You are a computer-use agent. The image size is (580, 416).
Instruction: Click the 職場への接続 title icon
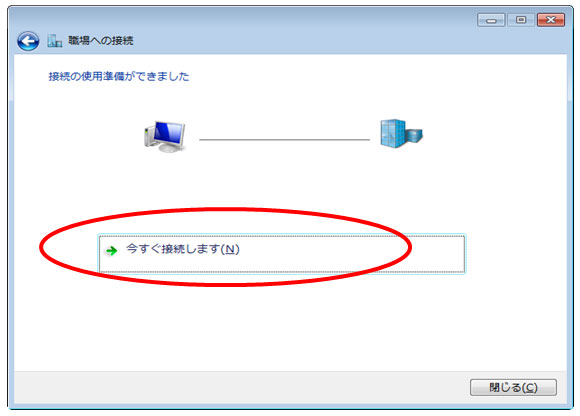point(54,41)
